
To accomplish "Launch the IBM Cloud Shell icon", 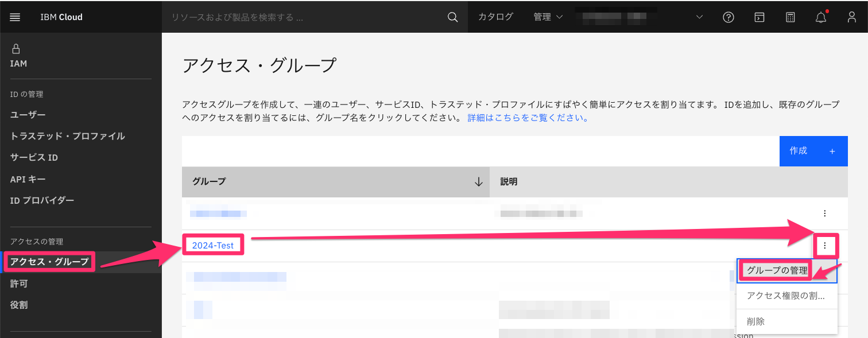I will tap(759, 17).
